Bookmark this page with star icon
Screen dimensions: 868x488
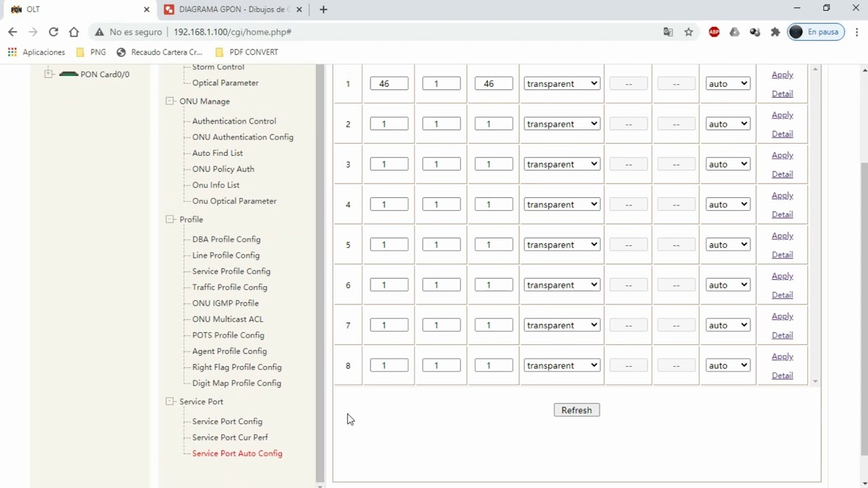689,32
